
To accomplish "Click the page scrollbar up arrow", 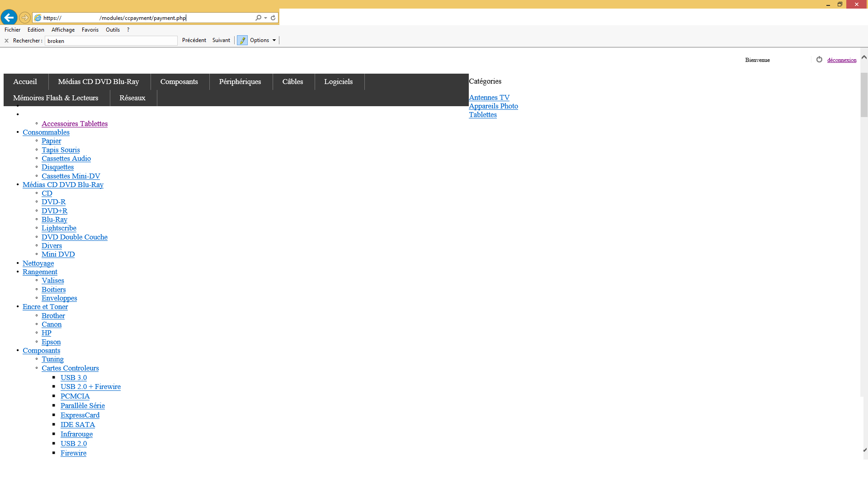I will coord(864,57).
